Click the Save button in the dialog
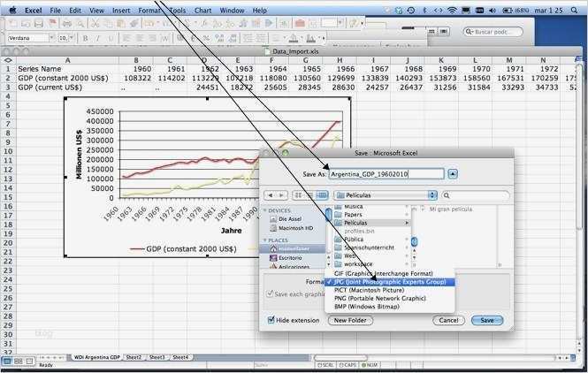The image size is (588, 373). tap(486, 320)
